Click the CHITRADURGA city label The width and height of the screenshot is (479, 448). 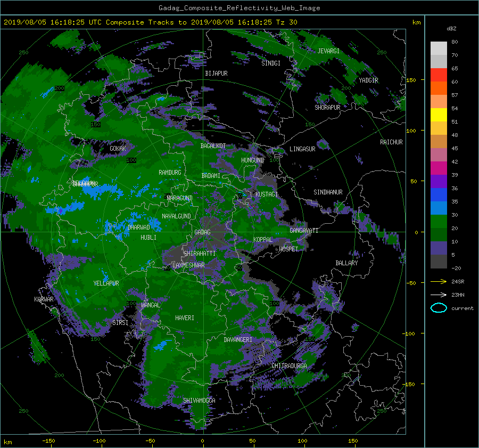(289, 366)
